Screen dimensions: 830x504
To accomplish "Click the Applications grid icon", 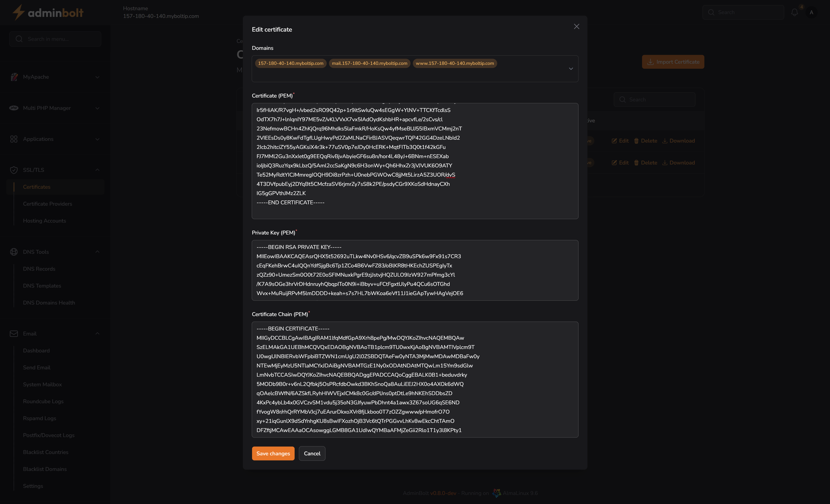I will click(14, 139).
